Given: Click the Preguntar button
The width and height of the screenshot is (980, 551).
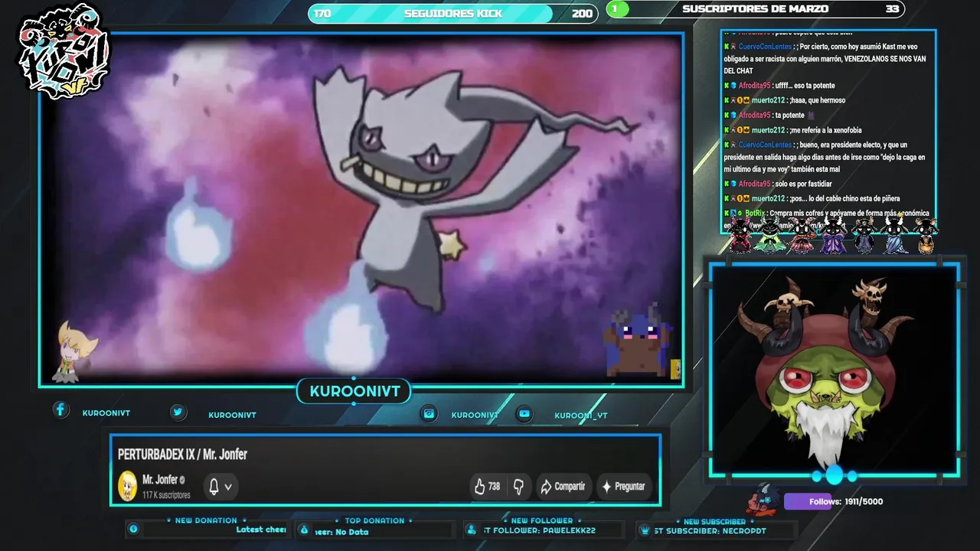Looking at the screenshot, I should [623, 487].
